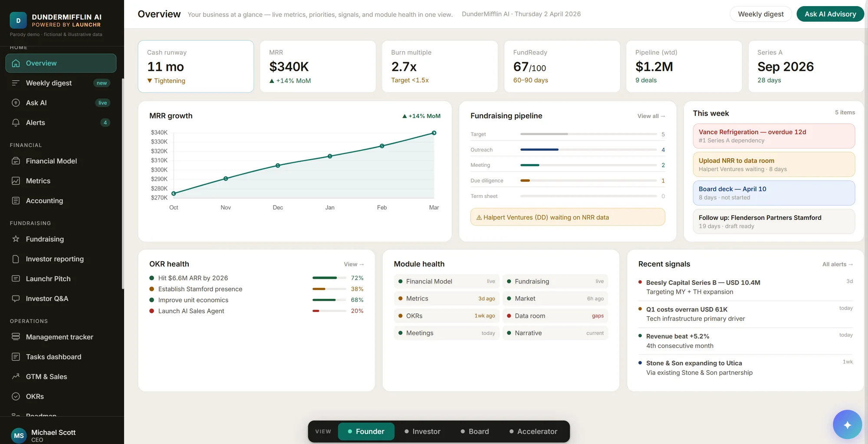Click View all in Fundraising pipeline

(651, 116)
